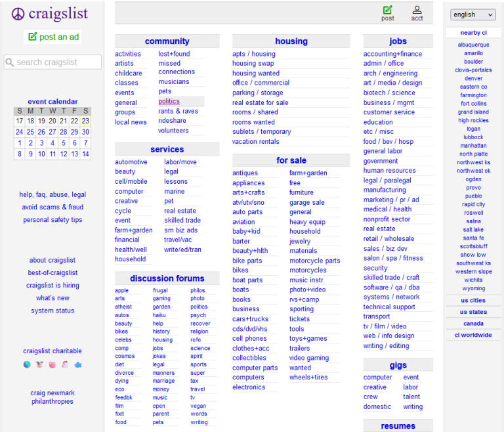Open personal safety tips link

tap(52, 220)
